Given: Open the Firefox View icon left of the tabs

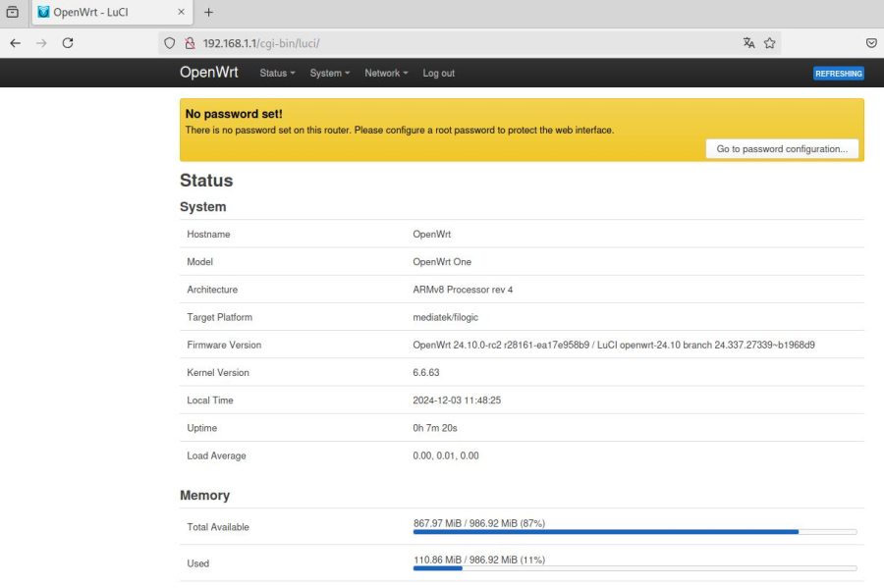Looking at the screenshot, I should click(13, 13).
